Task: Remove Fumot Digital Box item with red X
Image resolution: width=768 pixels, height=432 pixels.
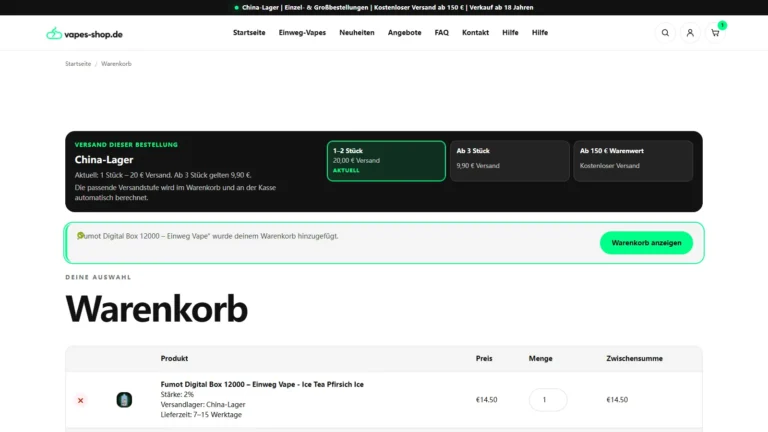Action: point(80,400)
